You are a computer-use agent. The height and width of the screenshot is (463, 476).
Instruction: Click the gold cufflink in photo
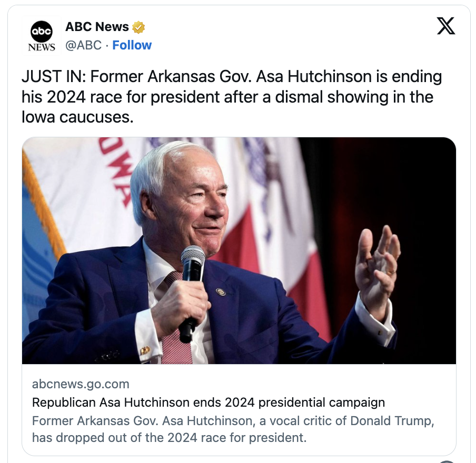pyautogui.click(x=145, y=350)
